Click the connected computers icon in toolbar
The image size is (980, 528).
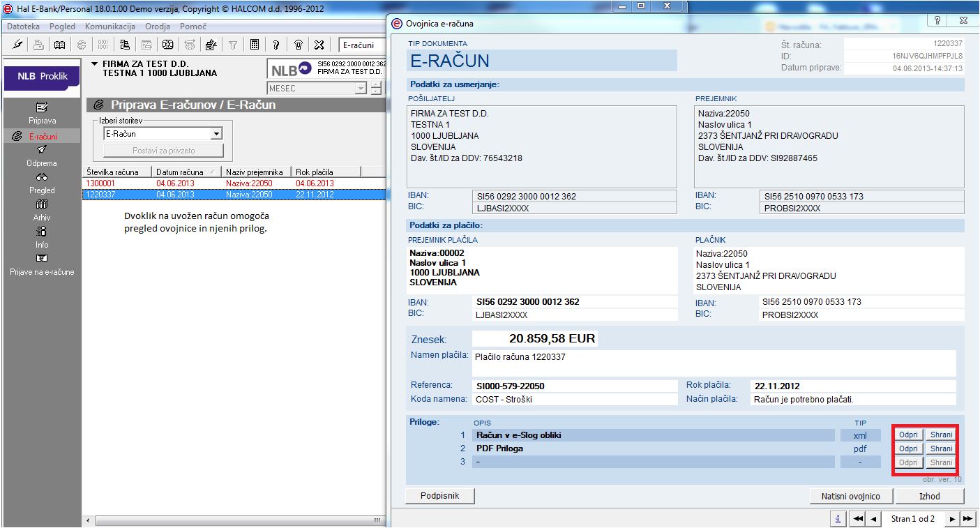[x=124, y=45]
